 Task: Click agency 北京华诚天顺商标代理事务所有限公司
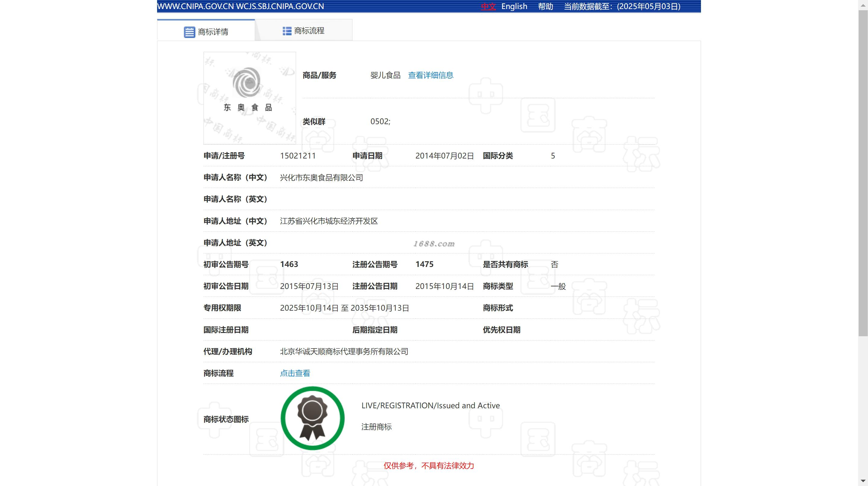click(344, 352)
